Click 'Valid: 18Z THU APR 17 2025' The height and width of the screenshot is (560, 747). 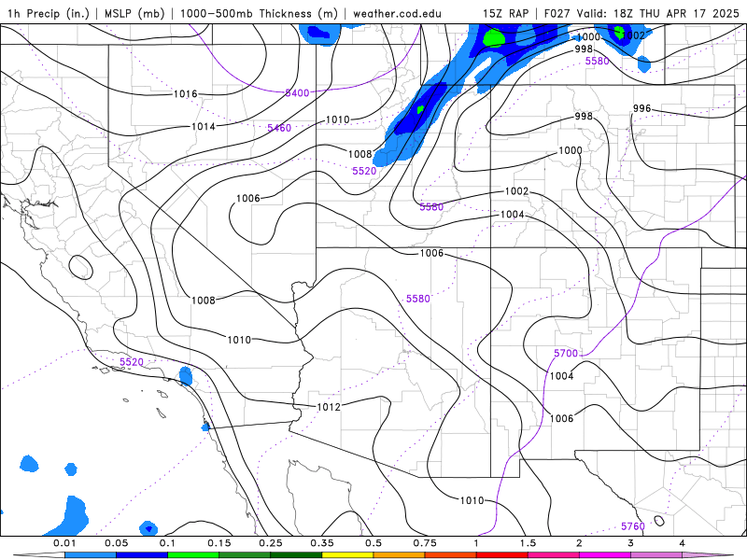pyautogui.click(x=658, y=13)
